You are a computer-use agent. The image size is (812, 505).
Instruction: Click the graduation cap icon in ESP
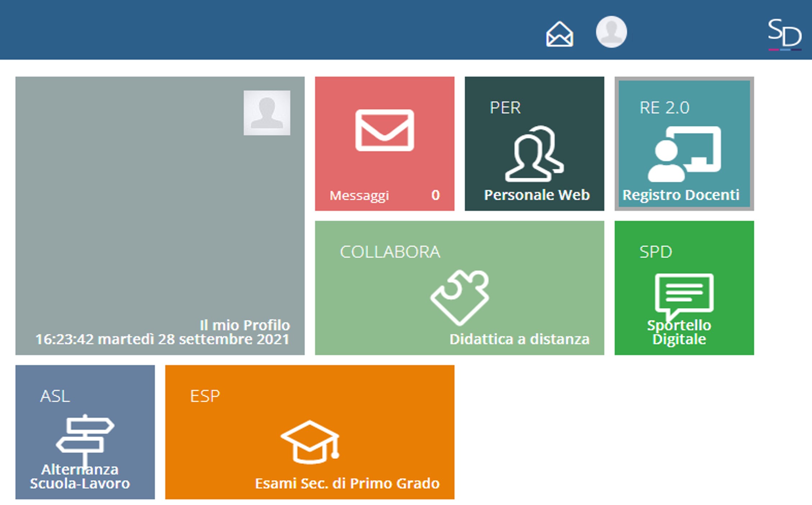[x=310, y=442]
